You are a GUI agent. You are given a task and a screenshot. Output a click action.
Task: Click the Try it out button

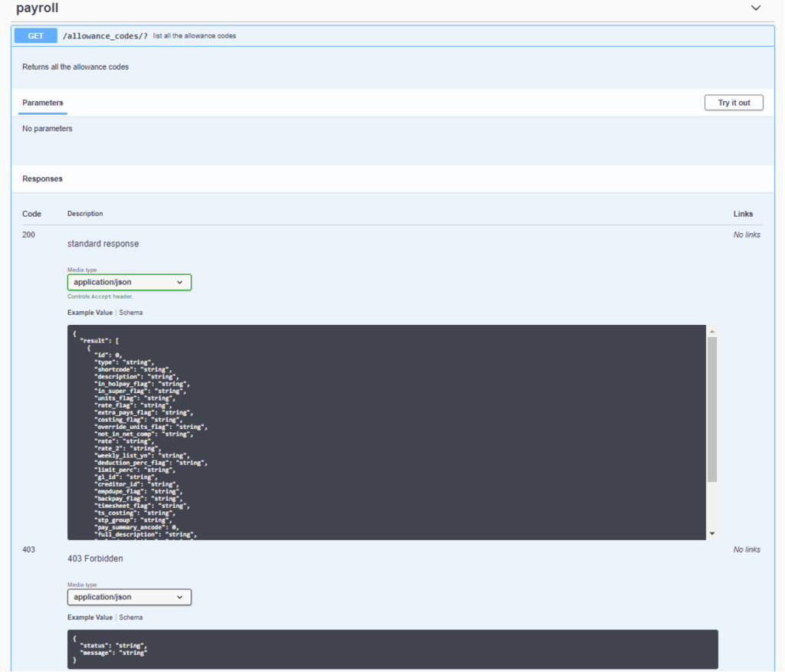click(734, 103)
